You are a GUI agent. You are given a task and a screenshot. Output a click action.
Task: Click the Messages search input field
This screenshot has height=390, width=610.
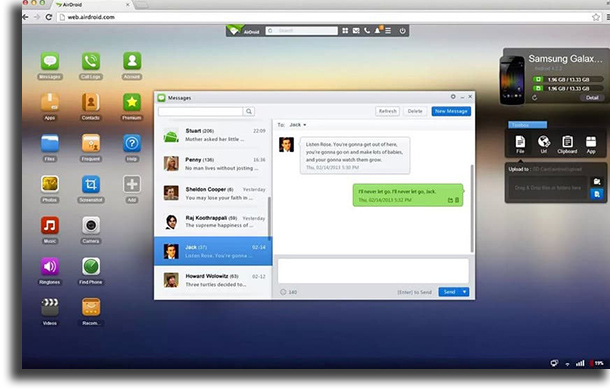[x=200, y=112]
